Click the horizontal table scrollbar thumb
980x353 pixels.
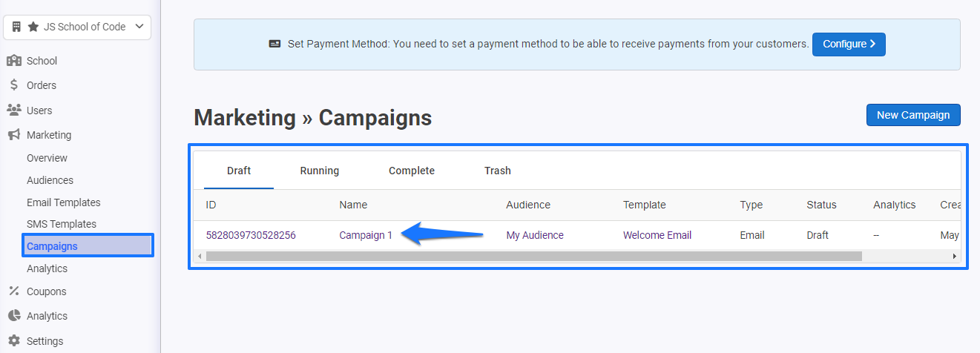pos(534,256)
